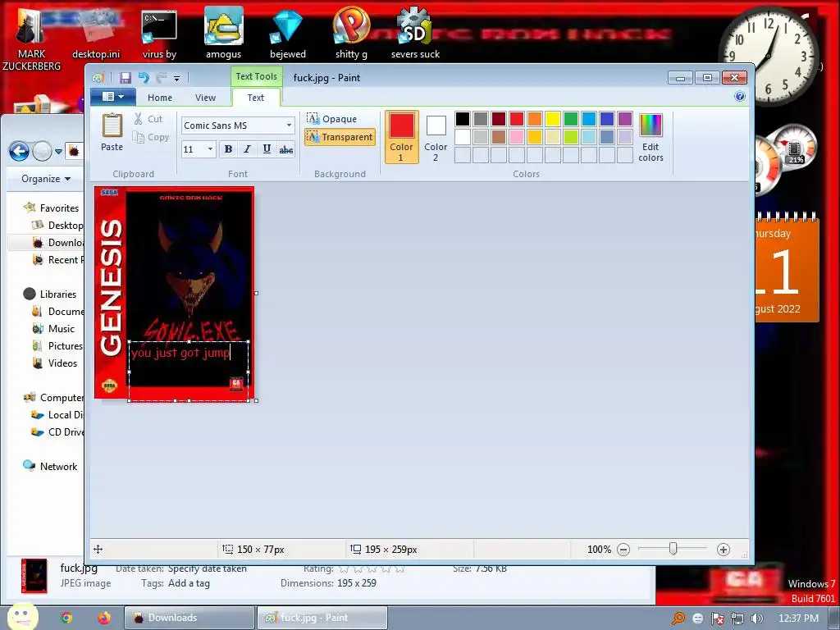The image size is (840, 630).
Task: Click the Cut scissors button
Action: pos(148,119)
